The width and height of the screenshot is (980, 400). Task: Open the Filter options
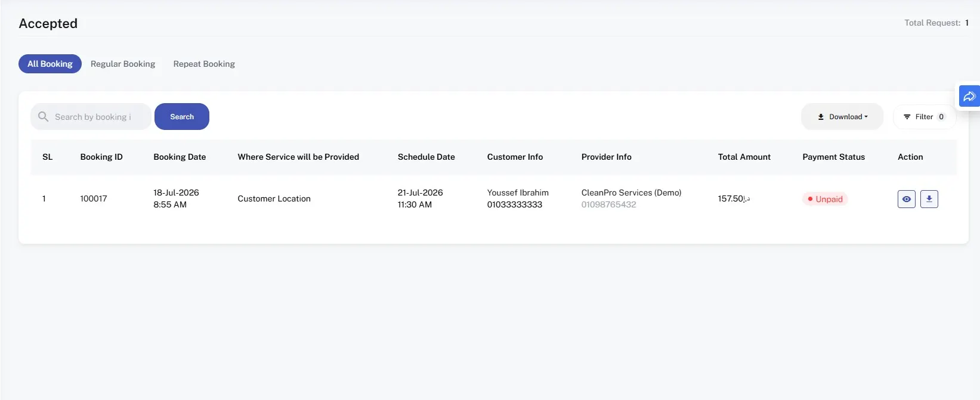point(925,117)
